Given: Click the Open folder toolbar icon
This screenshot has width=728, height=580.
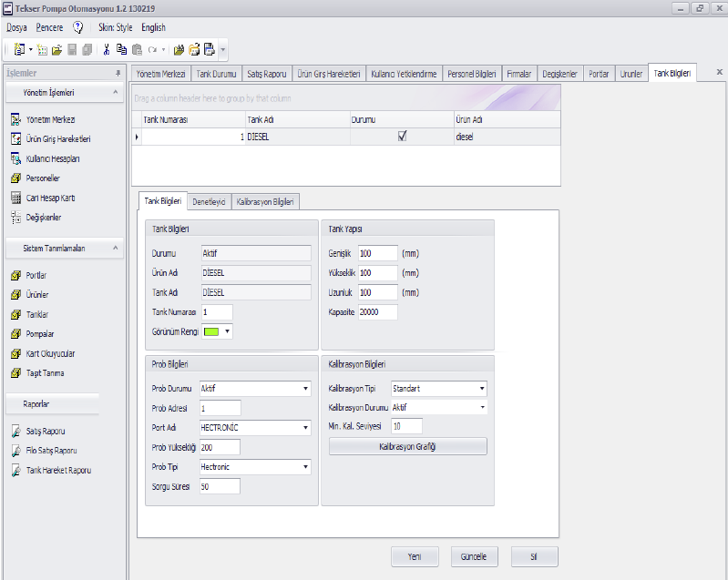Looking at the screenshot, I should (x=56, y=50).
